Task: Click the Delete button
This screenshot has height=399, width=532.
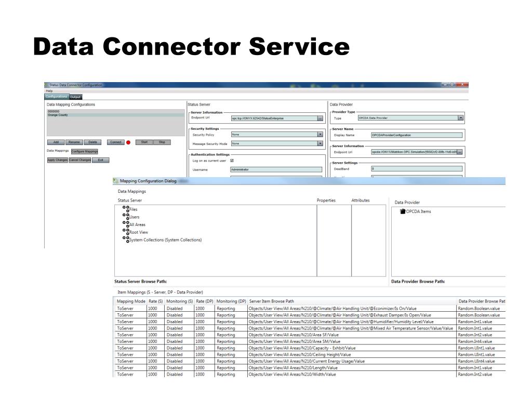Action: [x=92, y=142]
